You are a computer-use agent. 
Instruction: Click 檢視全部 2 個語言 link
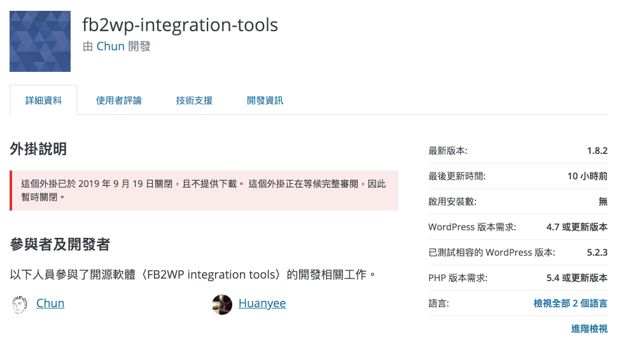coord(570,303)
